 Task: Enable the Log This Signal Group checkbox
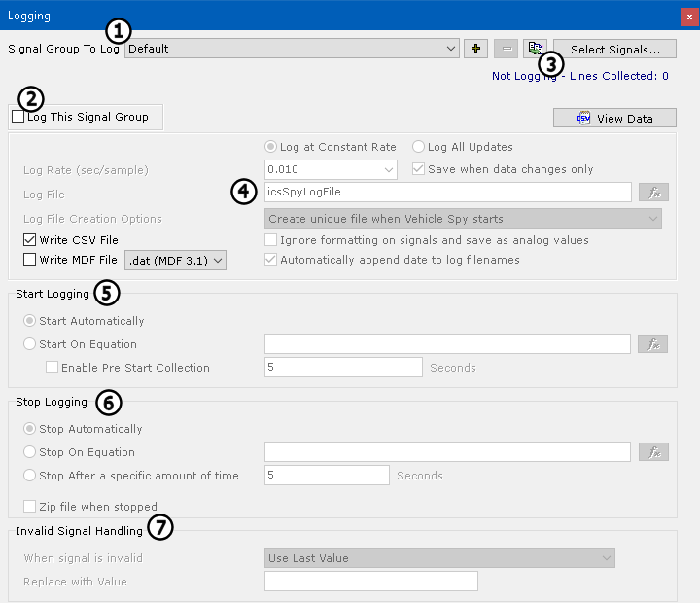tap(18, 117)
